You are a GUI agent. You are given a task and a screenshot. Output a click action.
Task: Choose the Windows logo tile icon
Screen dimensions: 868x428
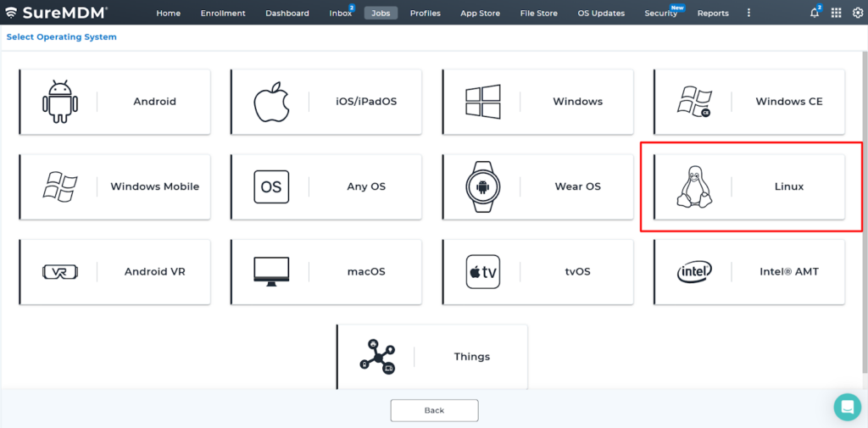482,102
